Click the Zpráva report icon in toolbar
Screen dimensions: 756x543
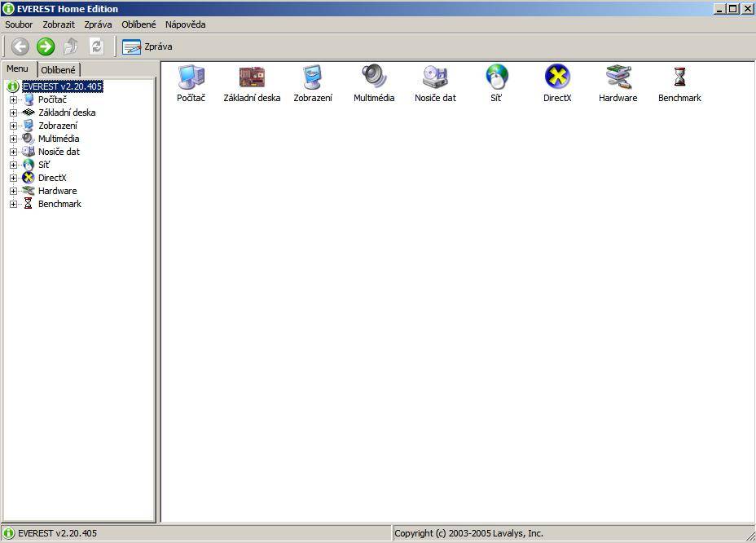click(131, 46)
